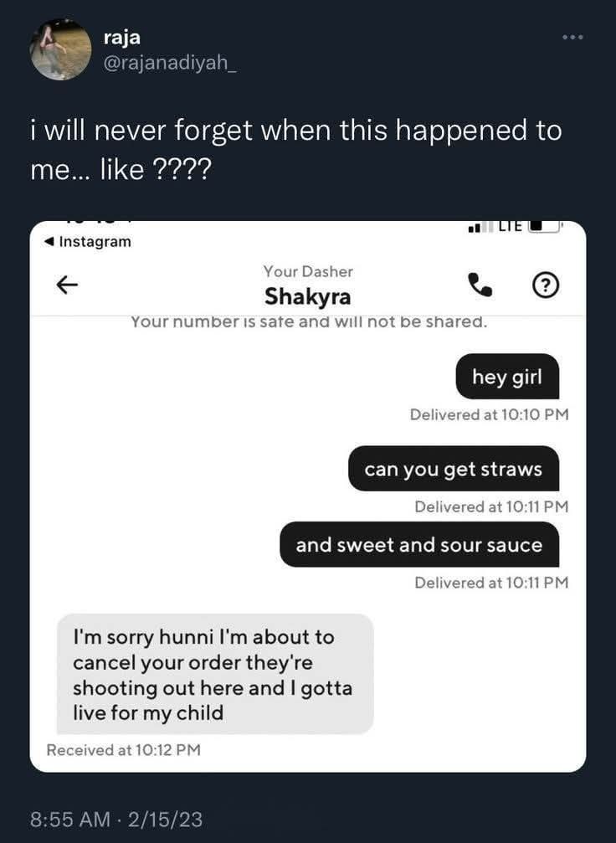Tap the "Delivered at 10:10 PM" status

tap(489, 414)
